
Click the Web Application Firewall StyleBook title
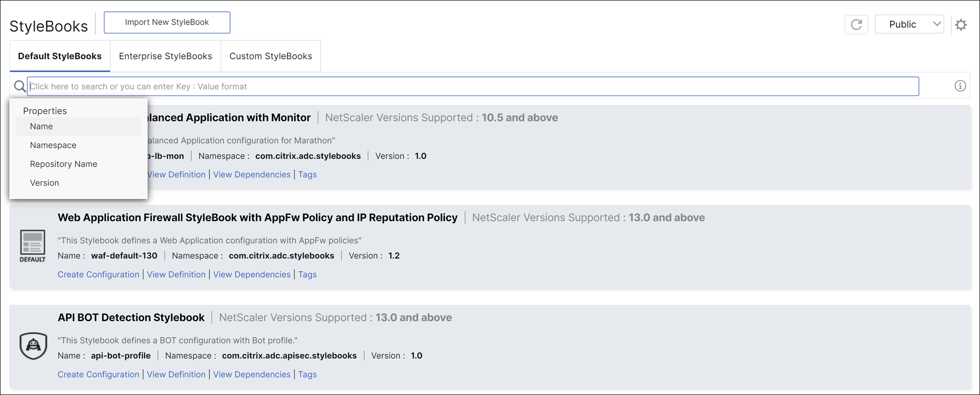point(257,218)
